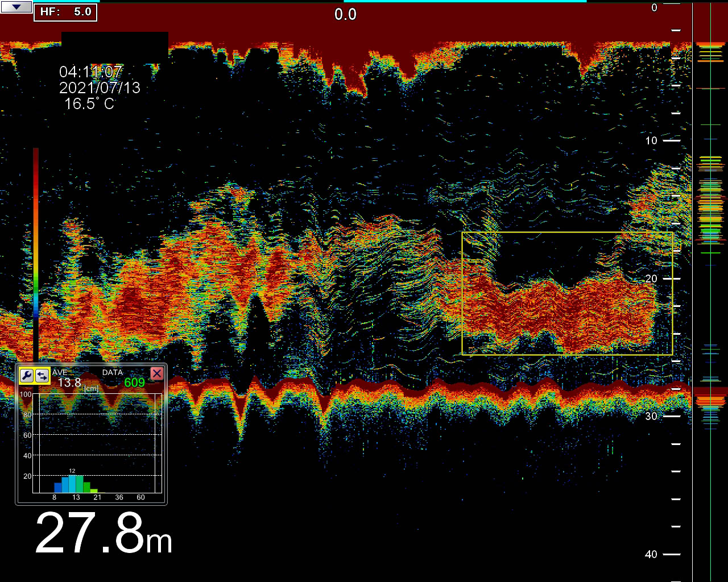Open the wrench settings in histogram panel
The width and height of the screenshot is (728, 582).
click(26, 375)
